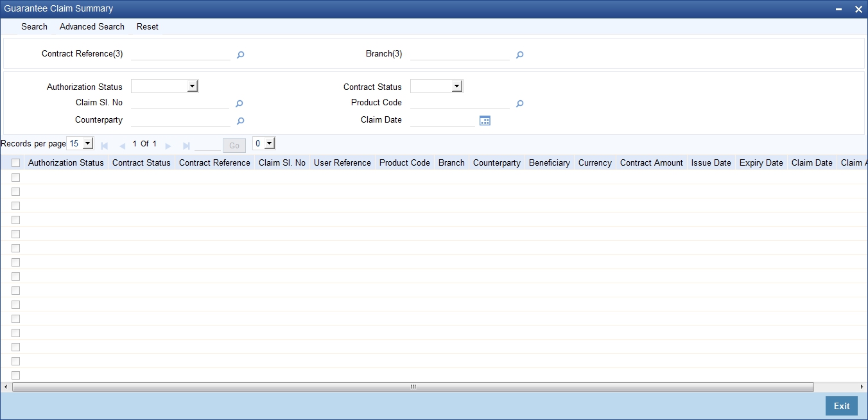Check the third result row checkbox

[16, 206]
